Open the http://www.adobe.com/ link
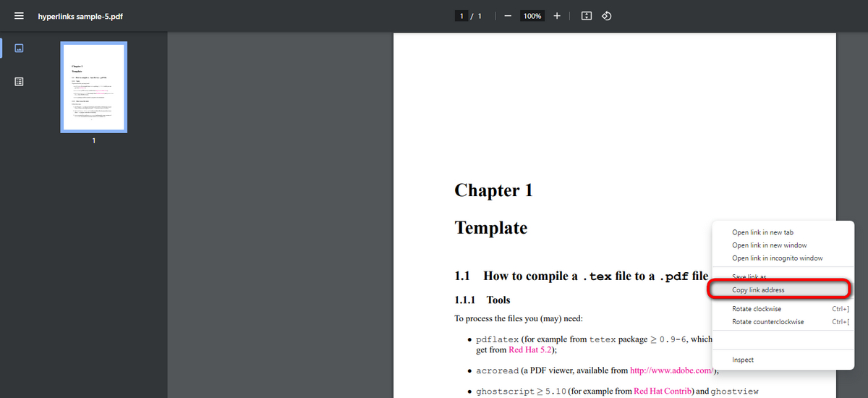Image resolution: width=868 pixels, height=398 pixels. (673, 371)
